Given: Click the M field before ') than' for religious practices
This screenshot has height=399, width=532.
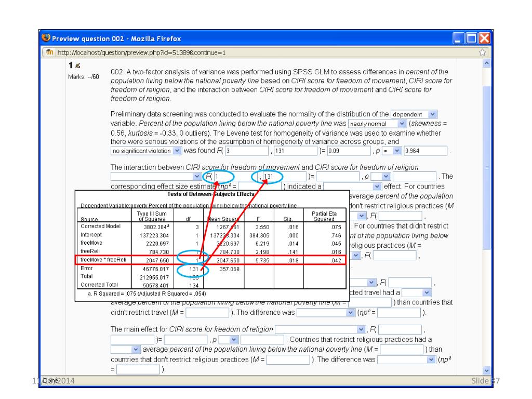Looking at the screenshot, I should [x=402, y=350].
